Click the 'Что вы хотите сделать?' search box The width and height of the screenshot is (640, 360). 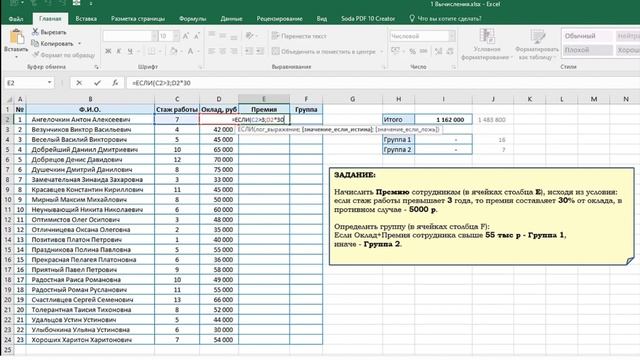(445, 19)
